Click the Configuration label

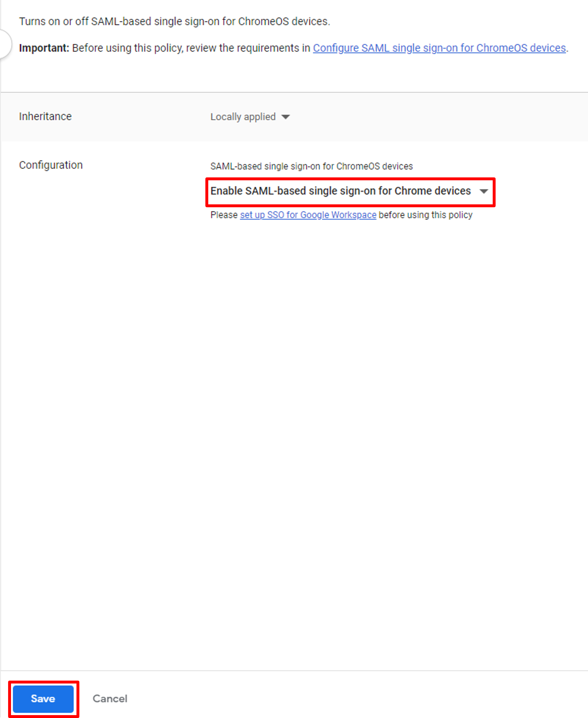coord(51,165)
